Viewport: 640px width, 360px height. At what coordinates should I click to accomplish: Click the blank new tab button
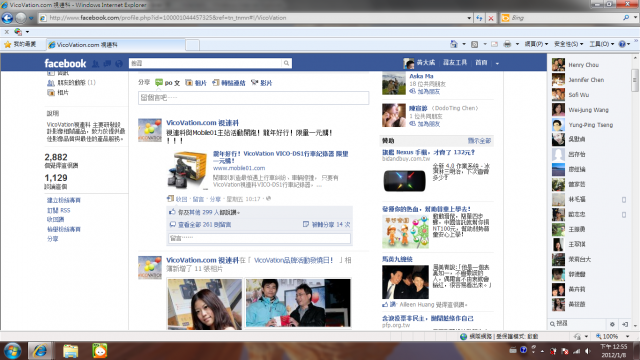(x=192, y=44)
